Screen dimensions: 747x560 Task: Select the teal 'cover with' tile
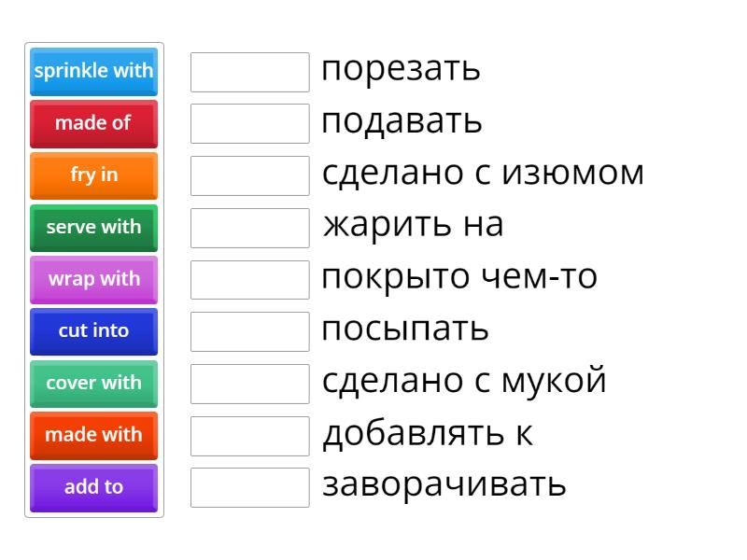point(93,383)
